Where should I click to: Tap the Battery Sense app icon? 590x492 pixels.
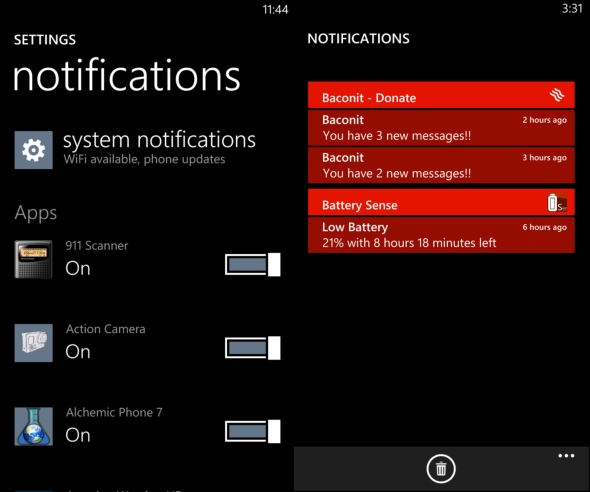click(557, 202)
